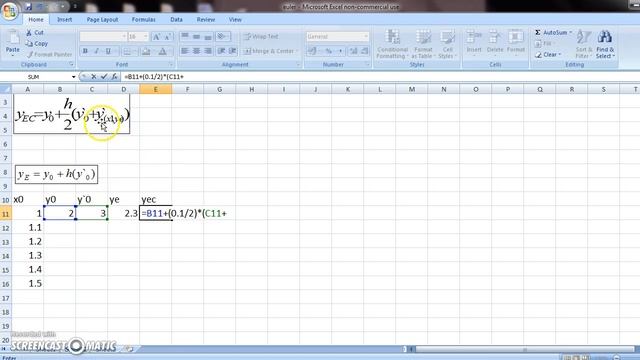Image resolution: width=640 pixels, height=360 pixels.
Task: Open the Office button menu
Action: 9,10
